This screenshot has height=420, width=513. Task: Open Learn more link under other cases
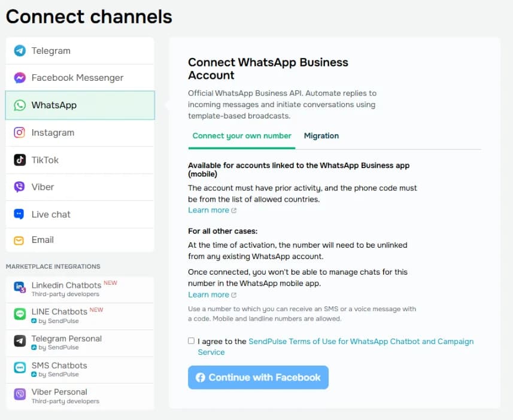[212, 295]
